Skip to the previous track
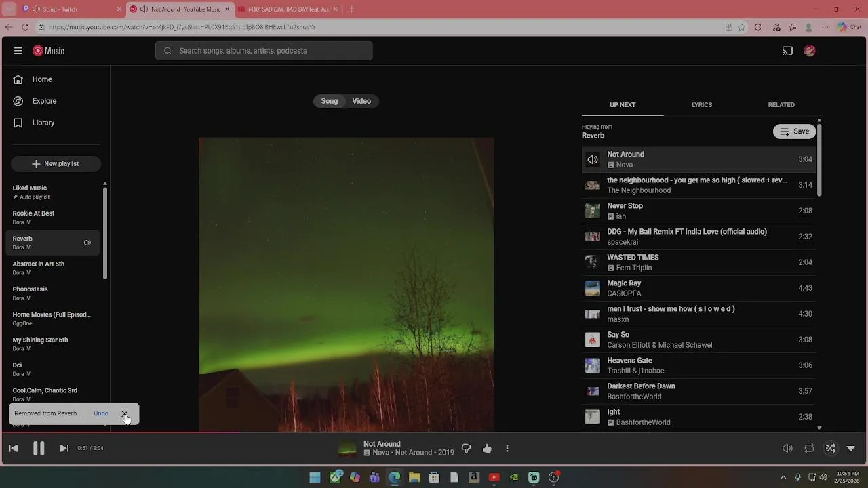 click(x=14, y=448)
